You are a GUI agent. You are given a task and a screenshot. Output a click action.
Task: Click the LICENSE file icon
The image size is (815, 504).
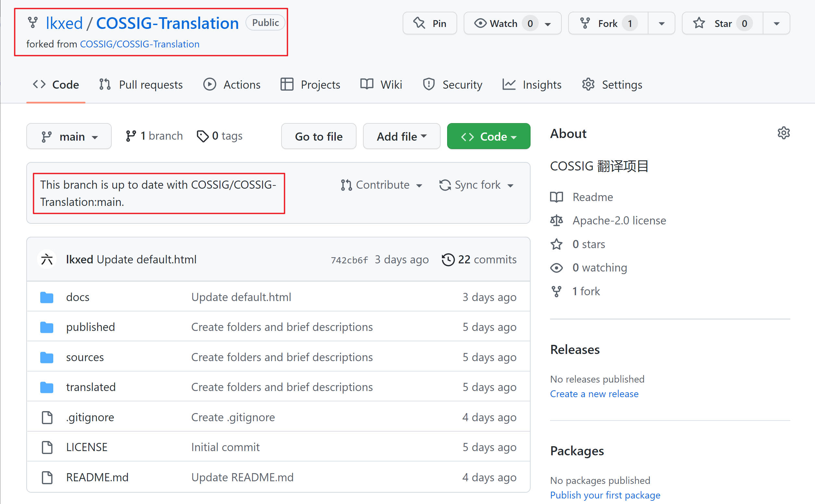coord(47,447)
